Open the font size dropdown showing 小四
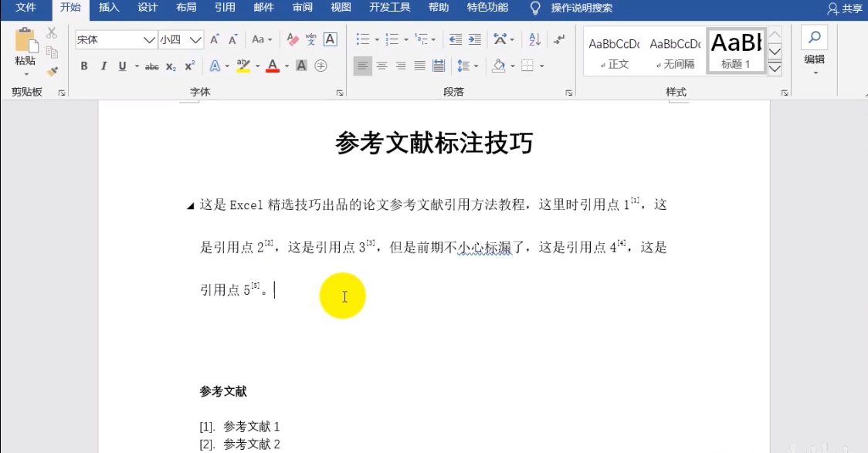Screen dimensions: 868x453 (195, 39)
